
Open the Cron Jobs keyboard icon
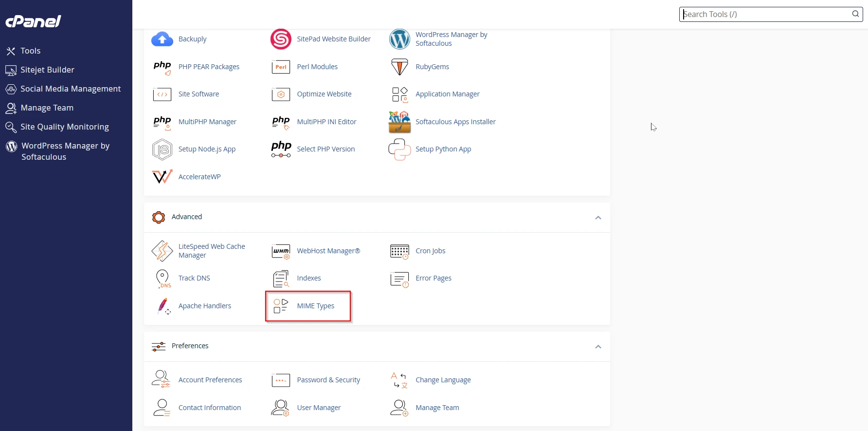coord(399,251)
